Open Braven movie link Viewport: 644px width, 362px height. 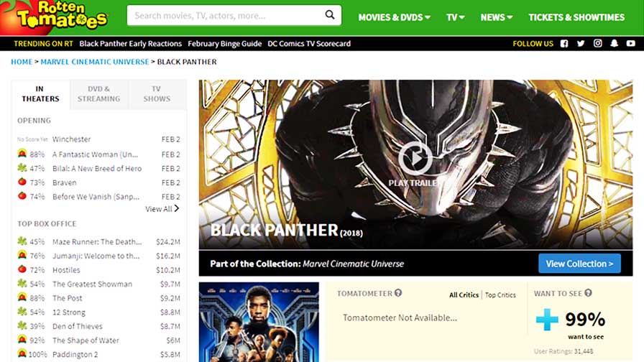tap(65, 182)
